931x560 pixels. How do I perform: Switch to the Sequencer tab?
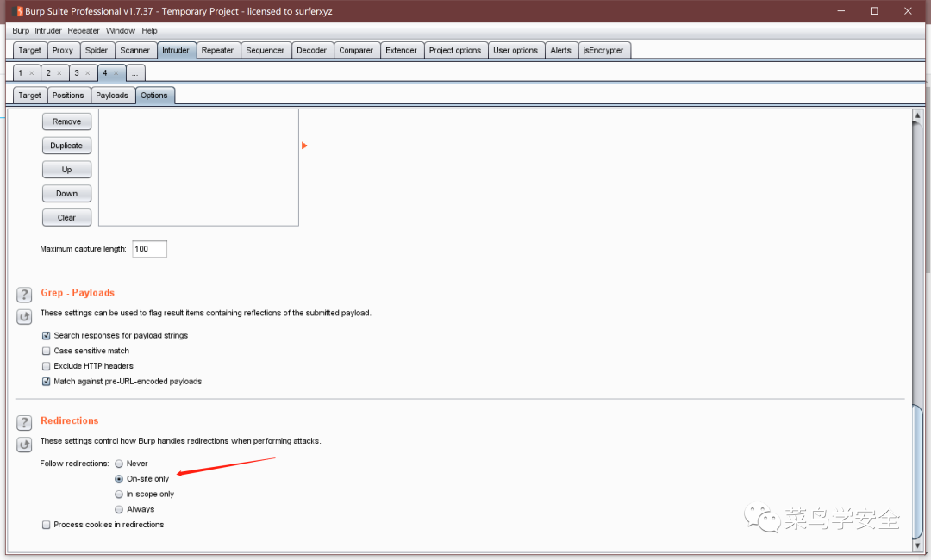265,51
